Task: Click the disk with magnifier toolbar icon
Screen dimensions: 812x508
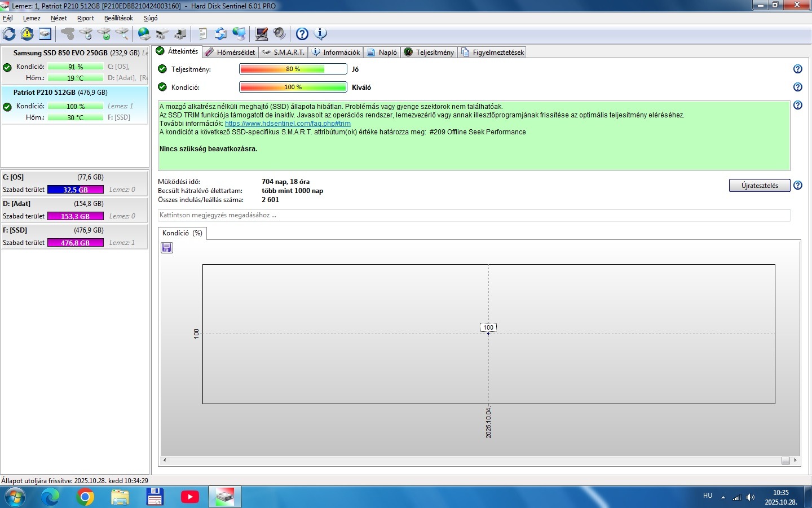Action: tap(122, 34)
